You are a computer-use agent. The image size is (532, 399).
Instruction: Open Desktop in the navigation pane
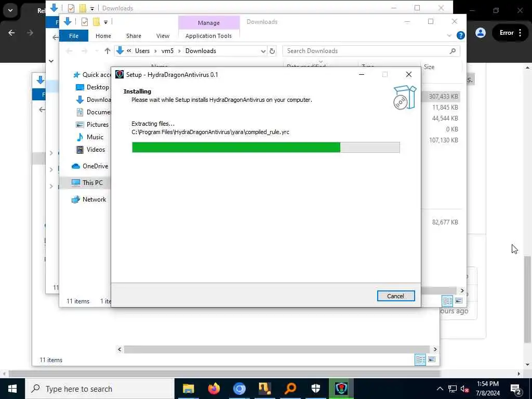[x=92, y=87]
